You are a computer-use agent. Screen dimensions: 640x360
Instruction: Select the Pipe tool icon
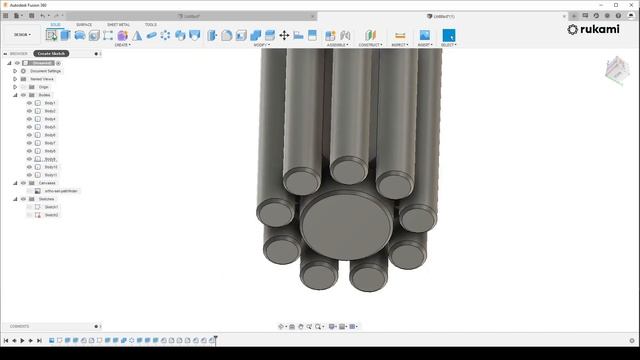[x=151, y=36]
